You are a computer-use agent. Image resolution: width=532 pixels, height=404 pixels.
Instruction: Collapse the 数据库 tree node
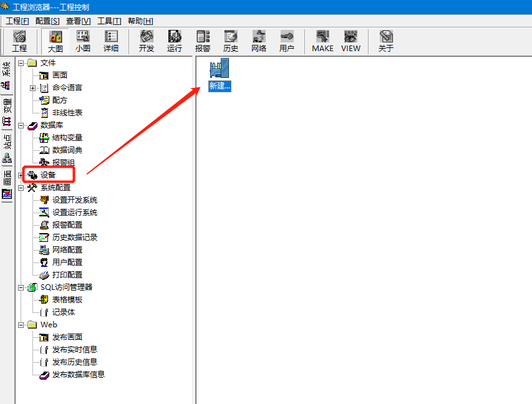point(21,125)
